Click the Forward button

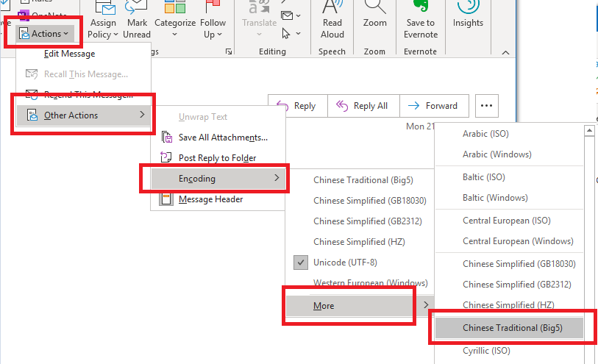[435, 106]
